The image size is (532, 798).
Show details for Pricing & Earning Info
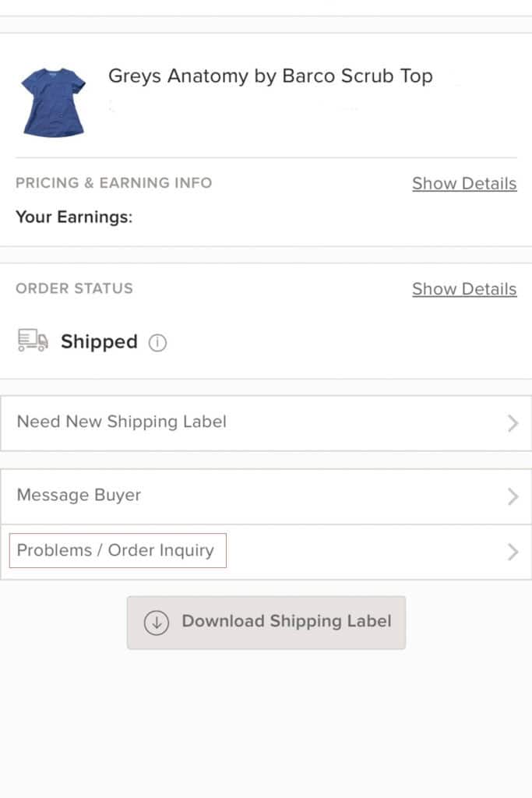tap(464, 183)
